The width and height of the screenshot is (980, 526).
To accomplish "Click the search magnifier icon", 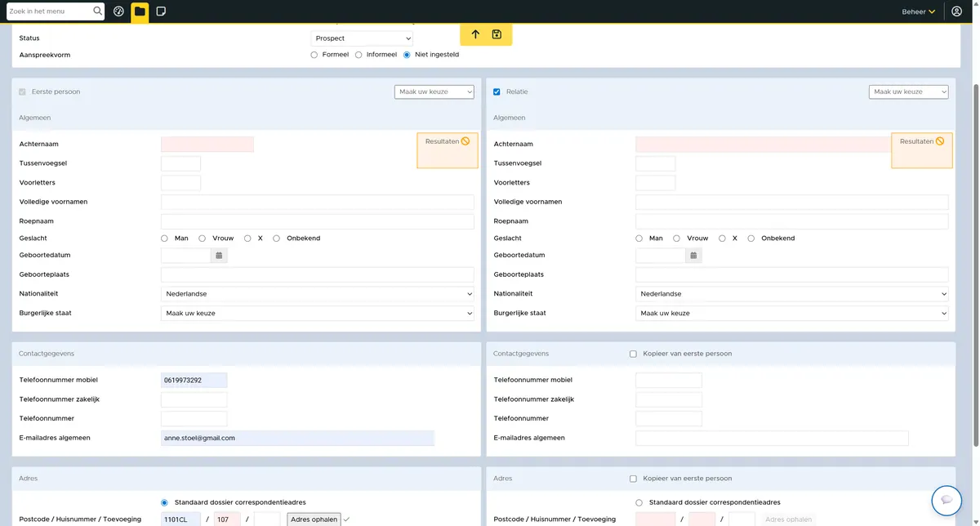I will tap(98, 11).
